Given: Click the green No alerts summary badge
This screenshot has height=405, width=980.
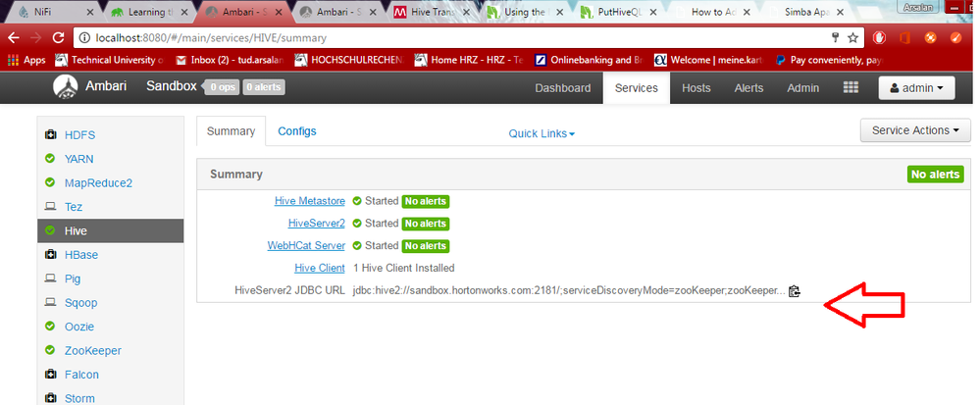Looking at the screenshot, I should click(936, 175).
